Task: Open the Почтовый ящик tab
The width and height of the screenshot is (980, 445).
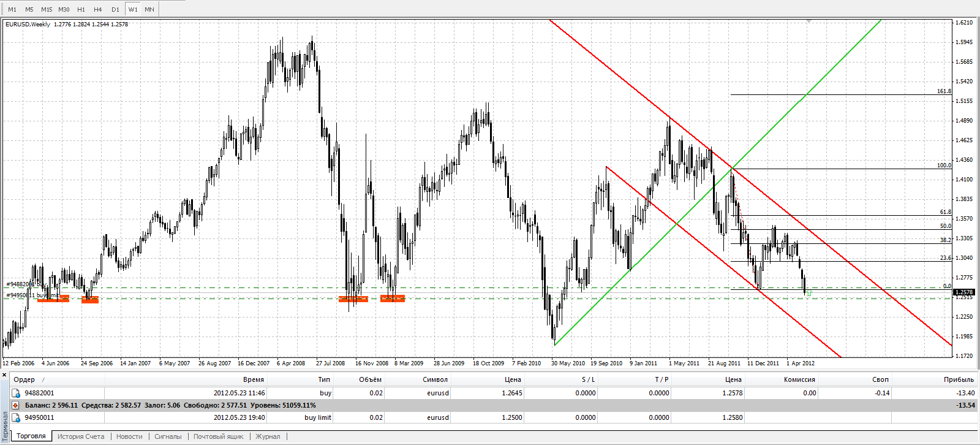Action: 218,436
